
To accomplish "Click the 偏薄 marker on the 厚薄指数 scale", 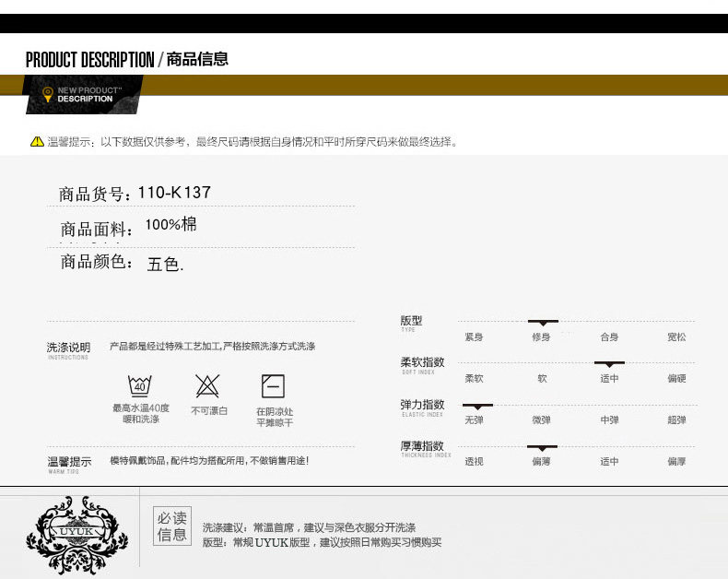I will [542, 448].
